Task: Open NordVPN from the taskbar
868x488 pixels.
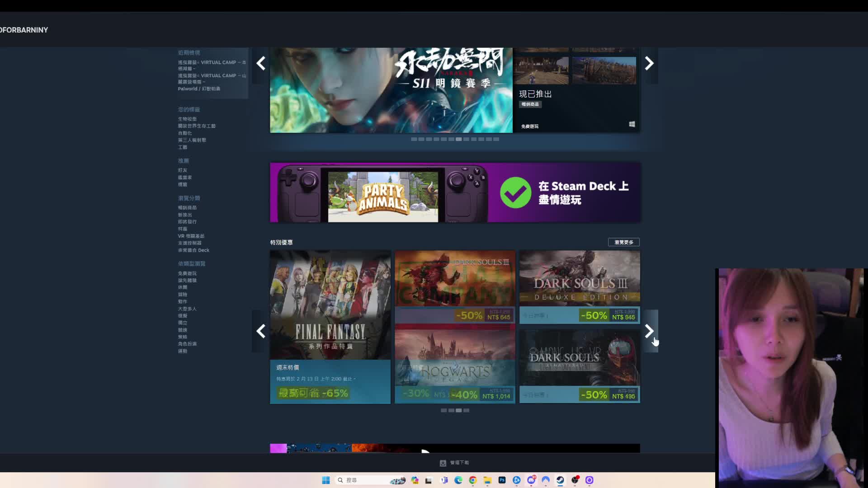Action: tap(546, 480)
